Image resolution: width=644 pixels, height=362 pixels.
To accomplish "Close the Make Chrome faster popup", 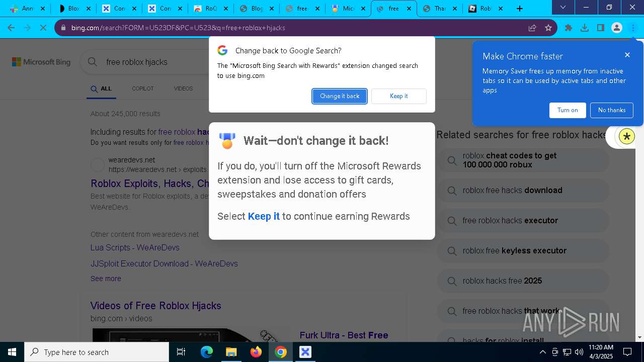I will click(x=627, y=55).
